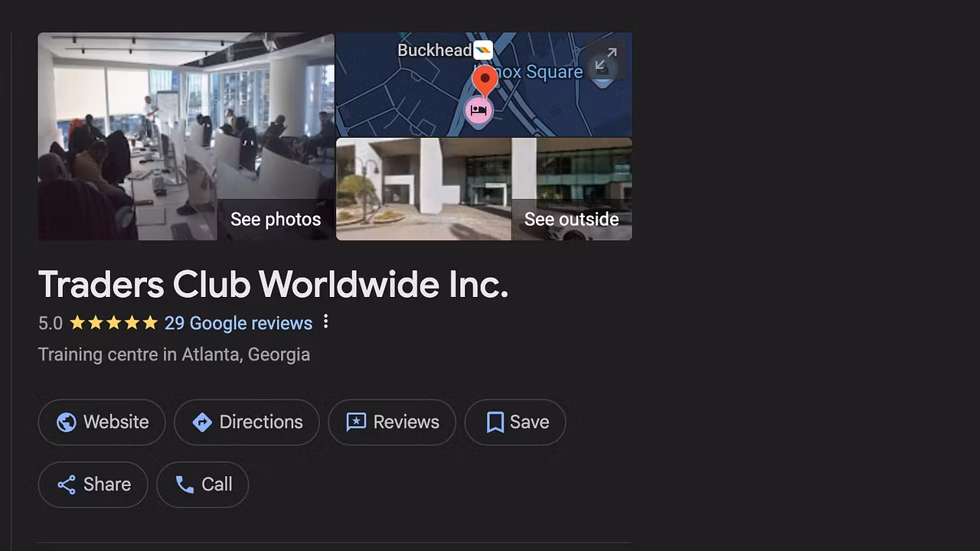980x551 pixels.
Task: Call Traders Club Worldwide Inc.
Action: pyautogui.click(x=203, y=484)
